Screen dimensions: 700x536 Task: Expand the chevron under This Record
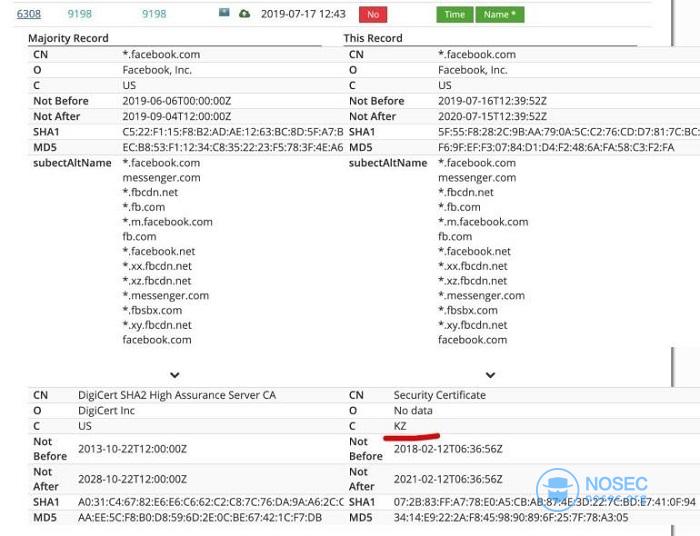[x=490, y=375]
